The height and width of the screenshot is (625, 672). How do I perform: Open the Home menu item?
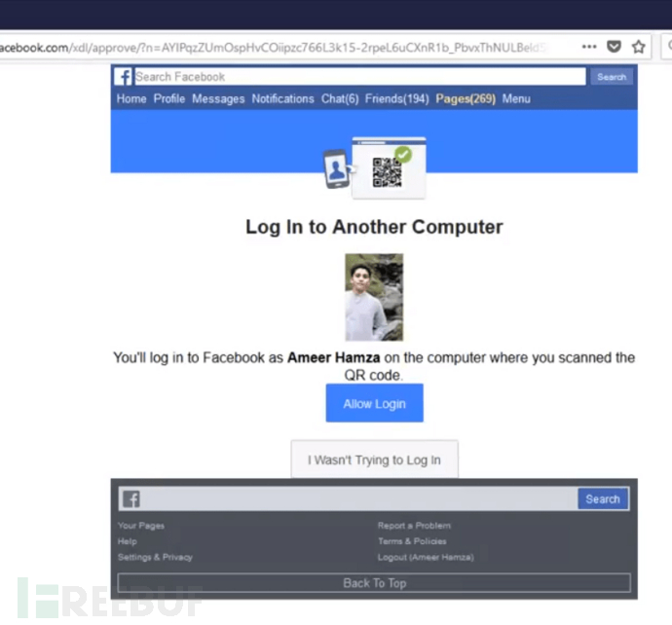[131, 99]
